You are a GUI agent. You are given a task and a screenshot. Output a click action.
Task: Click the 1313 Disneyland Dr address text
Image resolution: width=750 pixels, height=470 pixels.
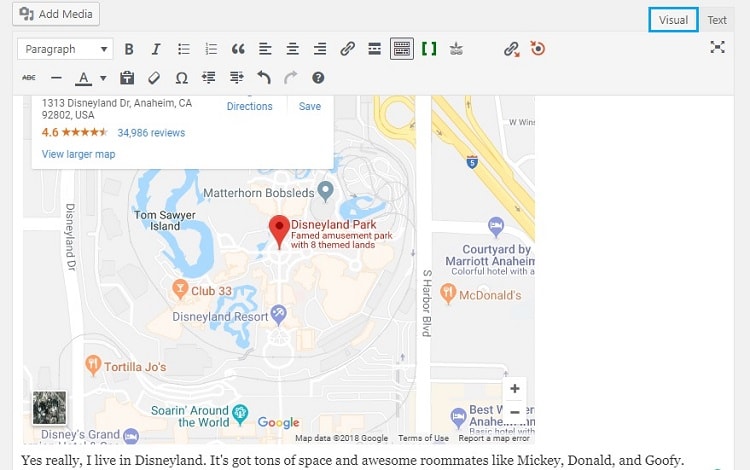click(117, 109)
